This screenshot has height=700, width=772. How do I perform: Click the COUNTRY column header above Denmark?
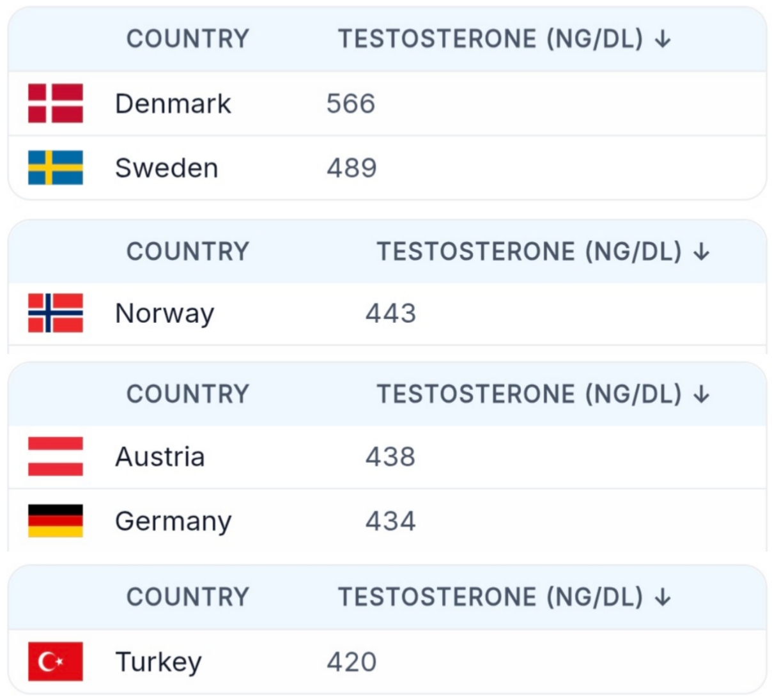click(187, 39)
